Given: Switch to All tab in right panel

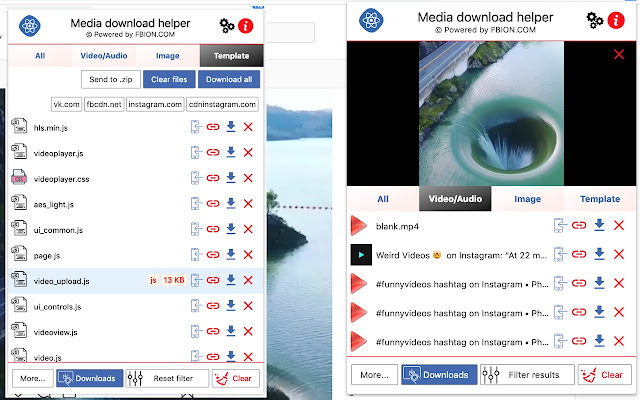Looking at the screenshot, I should point(383,199).
